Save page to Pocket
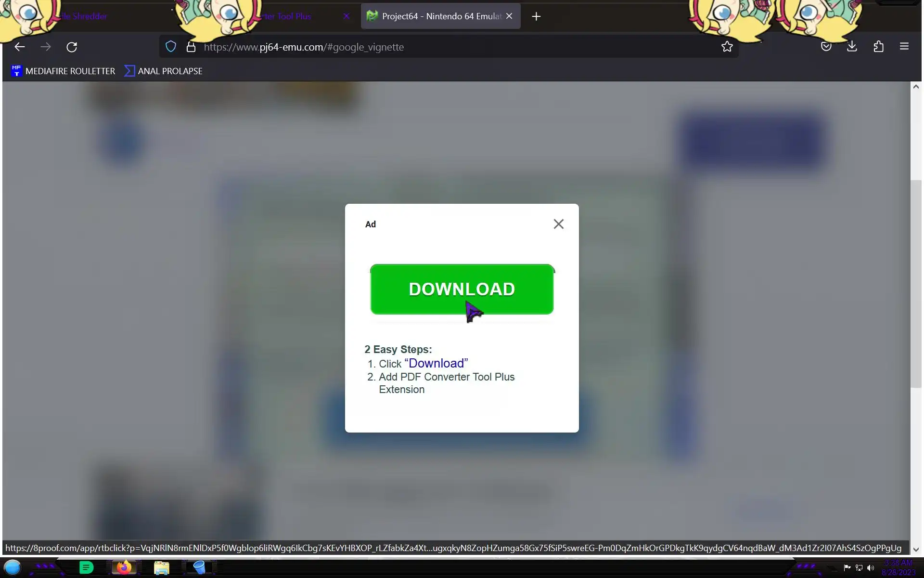 [x=826, y=47]
